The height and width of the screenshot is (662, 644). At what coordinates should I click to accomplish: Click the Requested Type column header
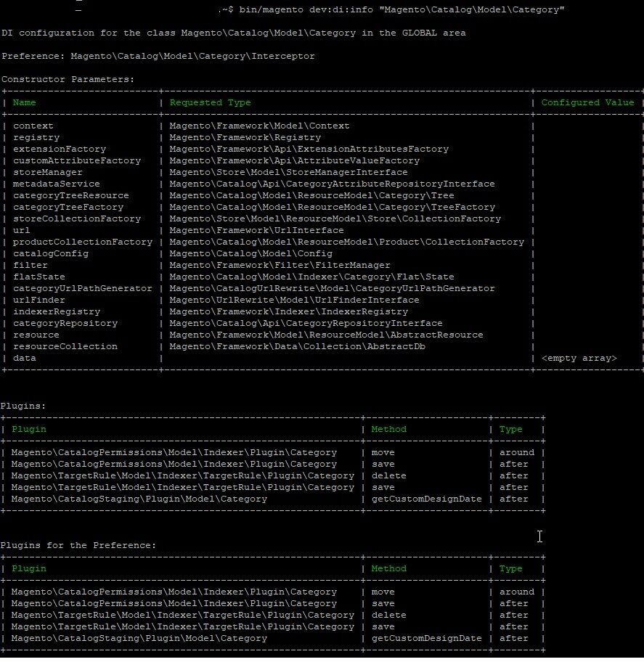pos(211,102)
